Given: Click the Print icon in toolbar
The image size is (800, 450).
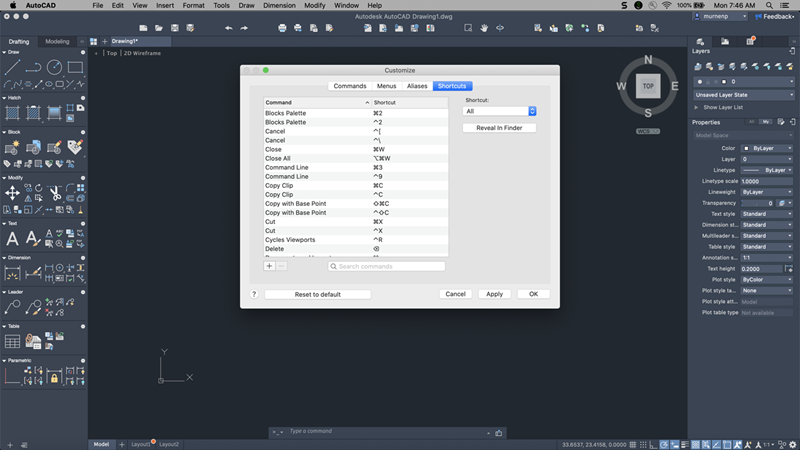Looking at the screenshot, I should (282, 28).
